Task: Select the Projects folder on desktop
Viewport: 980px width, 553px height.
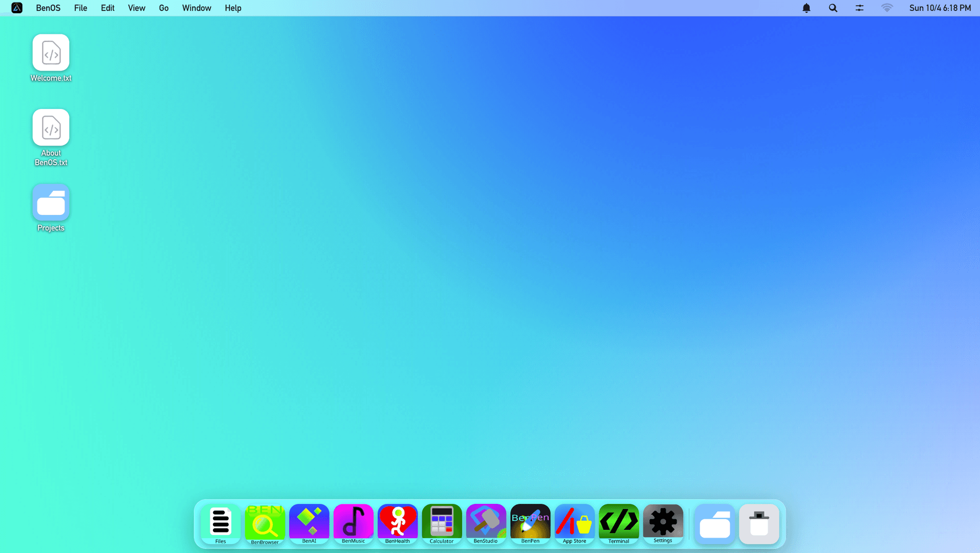Action: point(51,207)
